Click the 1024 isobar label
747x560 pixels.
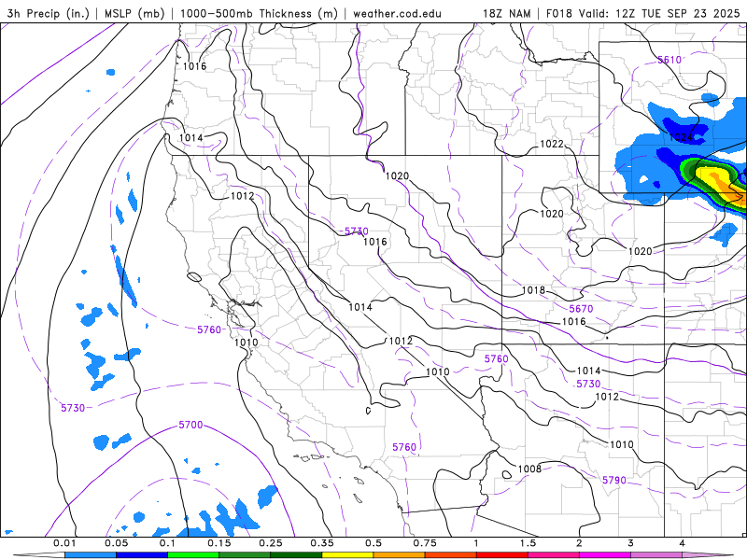(x=681, y=137)
